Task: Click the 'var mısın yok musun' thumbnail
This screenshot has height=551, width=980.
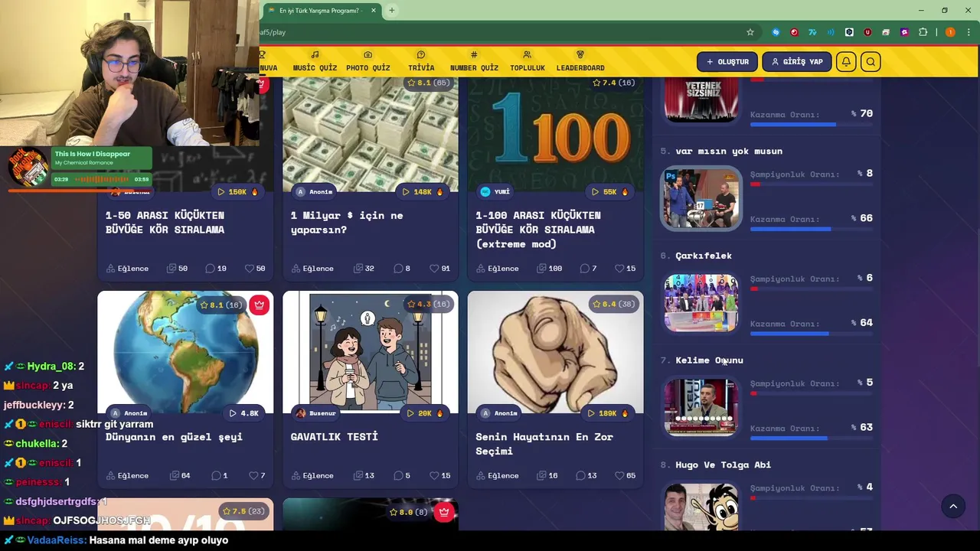Action: coord(701,198)
